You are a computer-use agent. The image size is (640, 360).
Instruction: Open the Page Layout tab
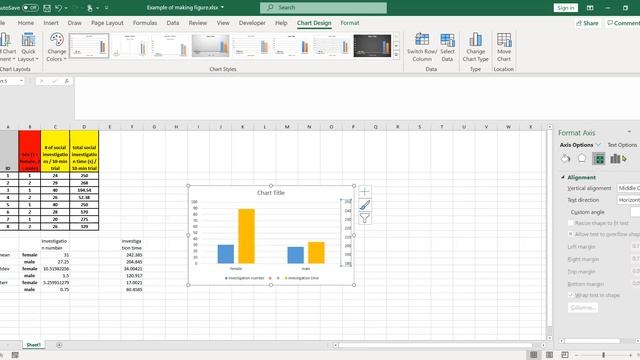[107, 23]
